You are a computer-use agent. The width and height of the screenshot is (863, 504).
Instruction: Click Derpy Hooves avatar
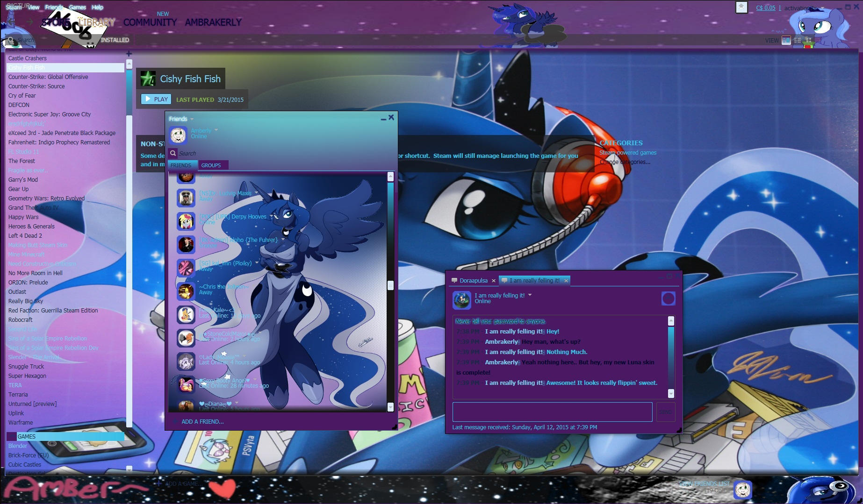click(186, 221)
